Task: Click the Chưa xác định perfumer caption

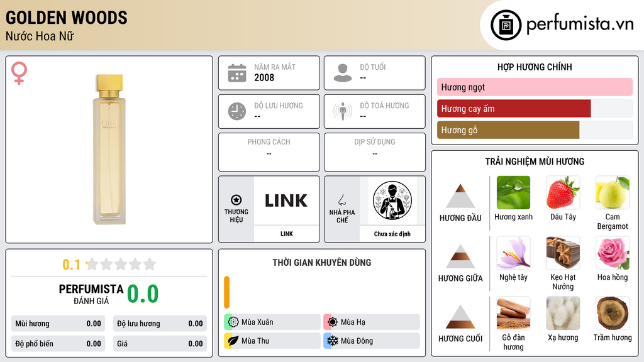Action: tap(392, 234)
